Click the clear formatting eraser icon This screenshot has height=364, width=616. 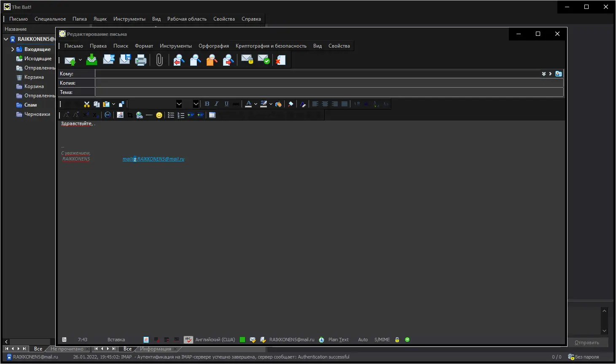(291, 104)
